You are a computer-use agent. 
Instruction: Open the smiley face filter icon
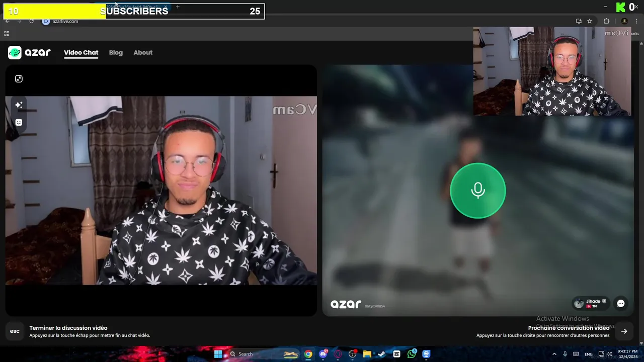19,122
